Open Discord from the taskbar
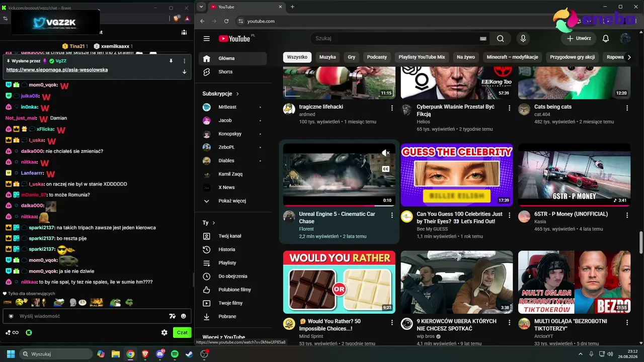Viewport: 644px width, 362px height. pyautogui.click(x=160, y=354)
